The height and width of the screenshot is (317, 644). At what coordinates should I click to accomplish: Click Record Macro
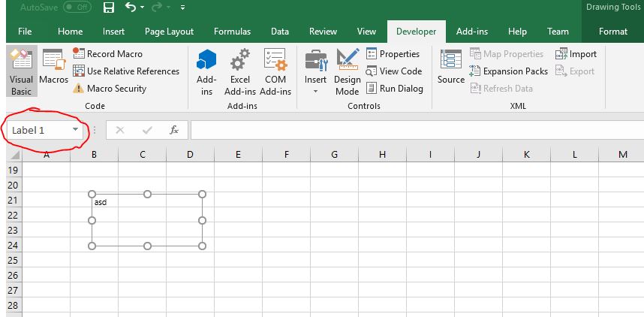coord(107,54)
